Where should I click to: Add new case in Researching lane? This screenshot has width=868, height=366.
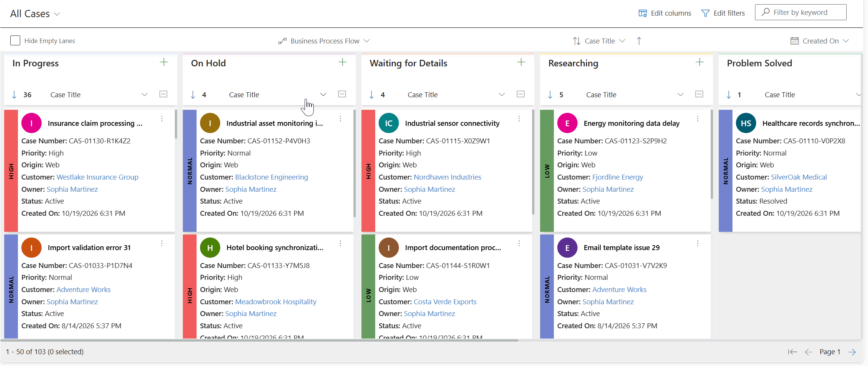point(700,62)
